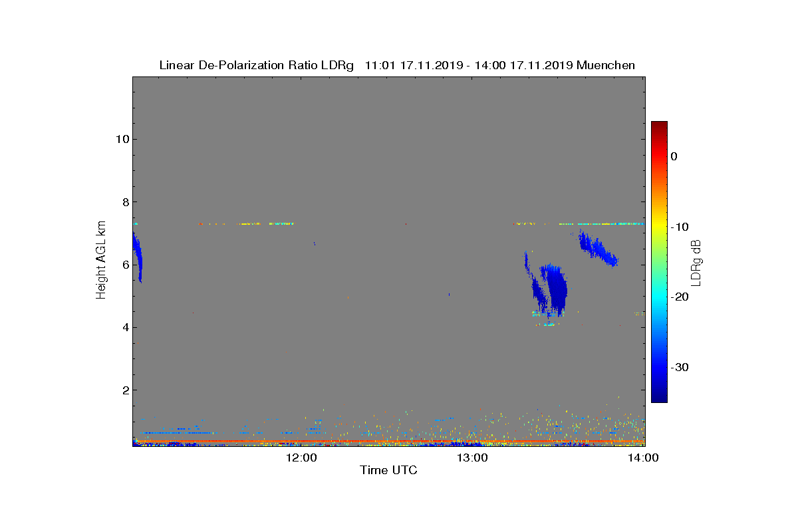Click the height tick label 4
This screenshot has width=798, height=532.
[124, 327]
